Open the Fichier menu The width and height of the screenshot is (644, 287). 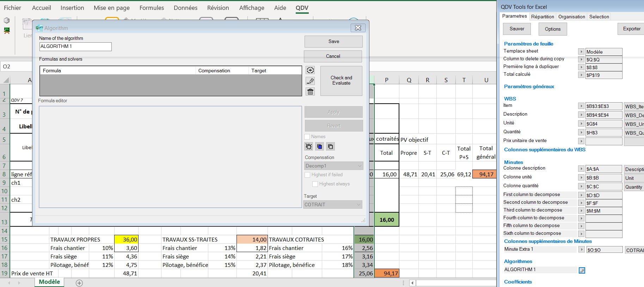(x=12, y=8)
